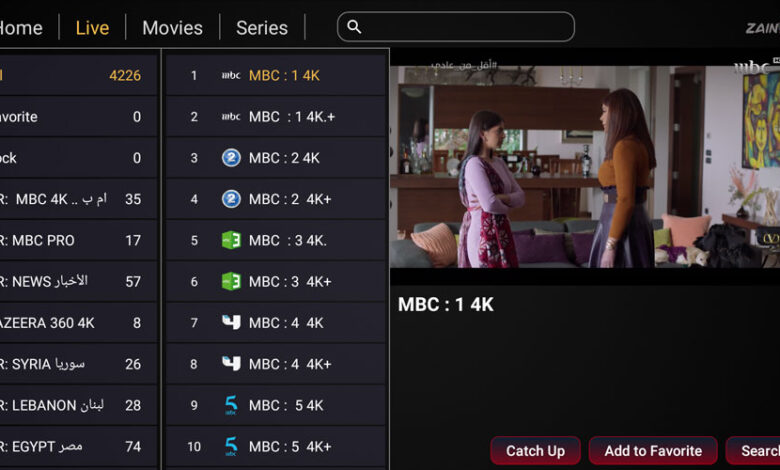Click the Catch Up button
This screenshot has height=470, width=780.
click(535, 451)
